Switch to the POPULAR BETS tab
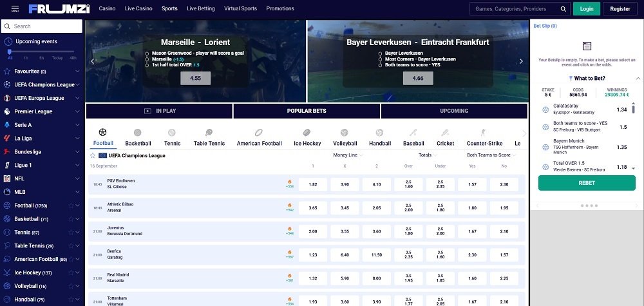Image resolution: width=644 pixels, height=306 pixels. (x=307, y=111)
